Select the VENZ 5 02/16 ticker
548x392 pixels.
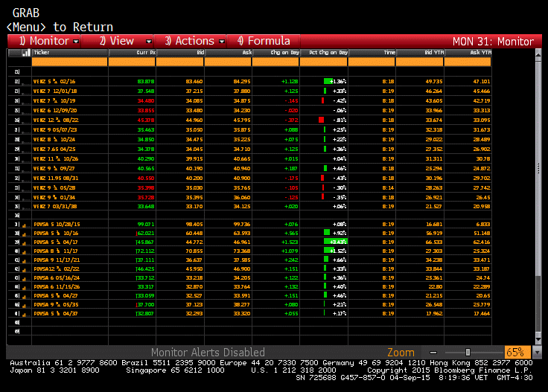54,82
